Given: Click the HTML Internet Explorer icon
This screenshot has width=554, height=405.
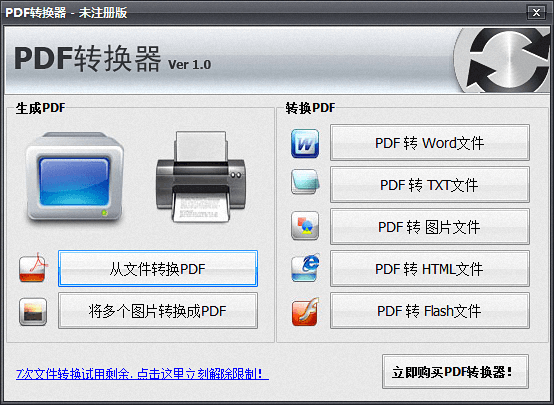Looking at the screenshot, I should 306,267.
